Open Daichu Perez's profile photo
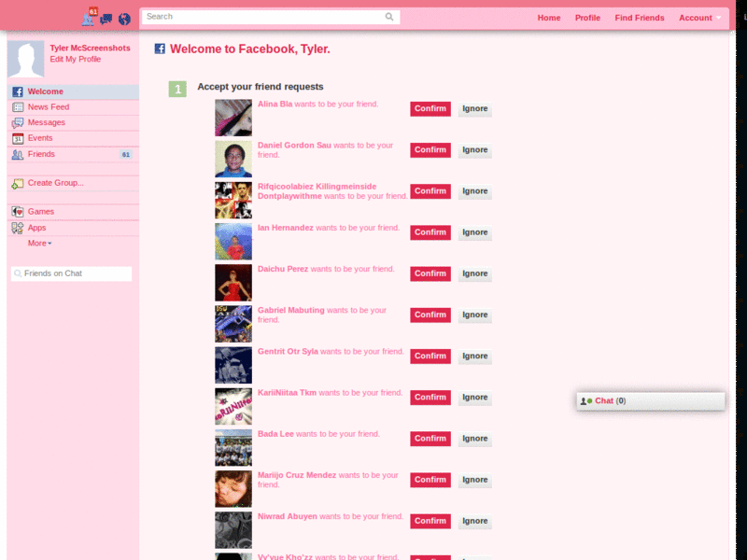The image size is (747, 560). click(233, 283)
